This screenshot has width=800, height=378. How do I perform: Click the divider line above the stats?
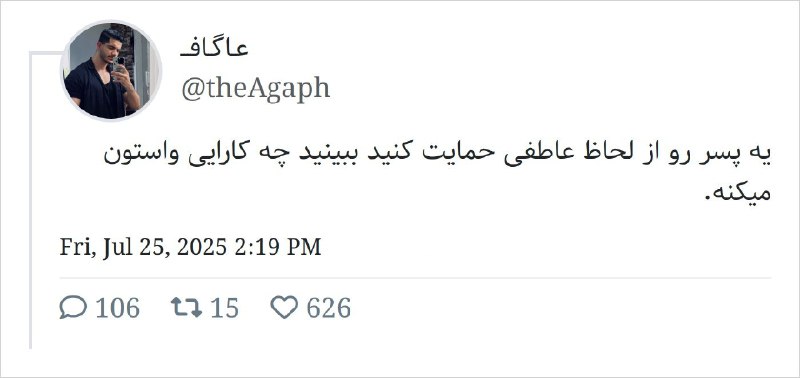[x=415, y=279]
